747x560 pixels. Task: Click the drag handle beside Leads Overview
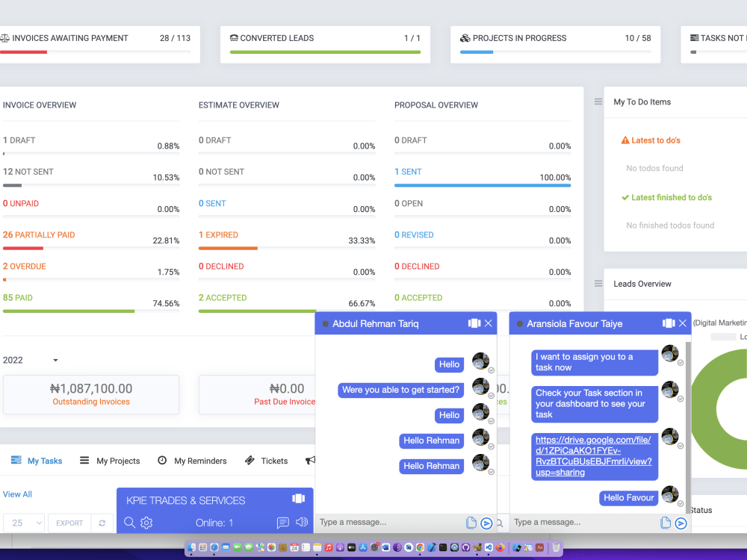598,283
